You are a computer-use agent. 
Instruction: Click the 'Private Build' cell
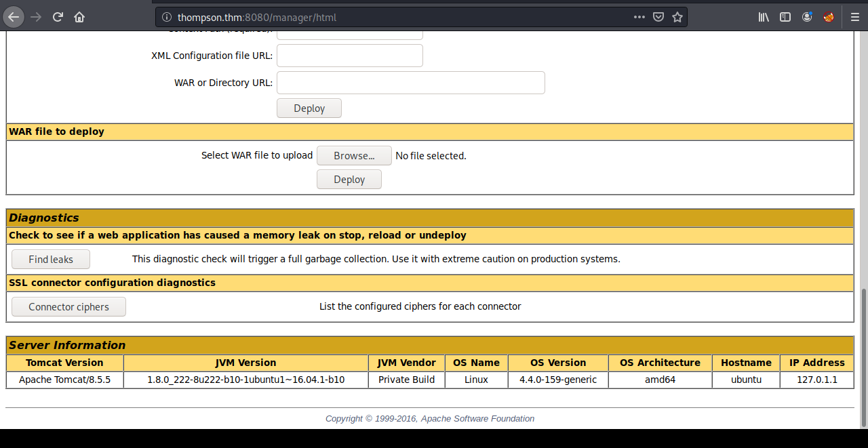(x=406, y=380)
